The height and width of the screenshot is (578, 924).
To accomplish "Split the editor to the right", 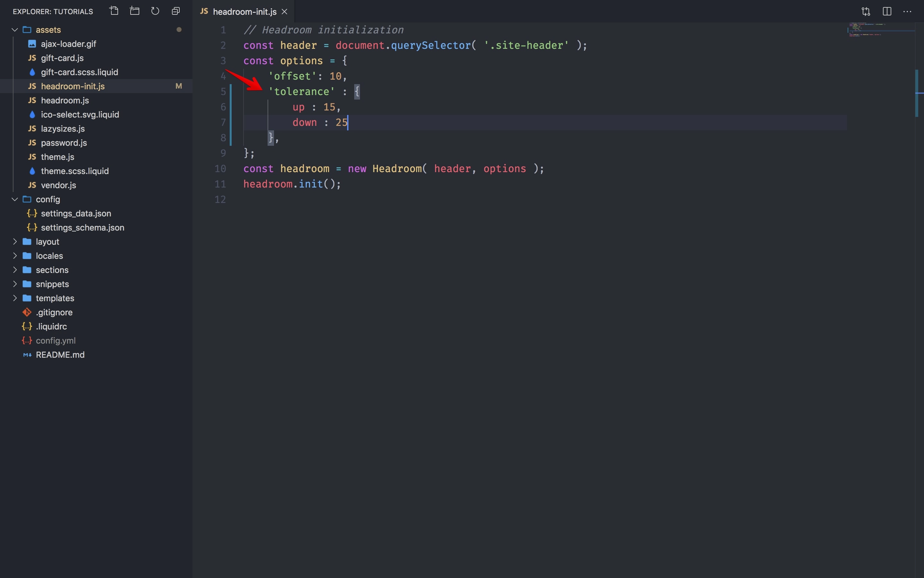I will click(x=887, y=12).
